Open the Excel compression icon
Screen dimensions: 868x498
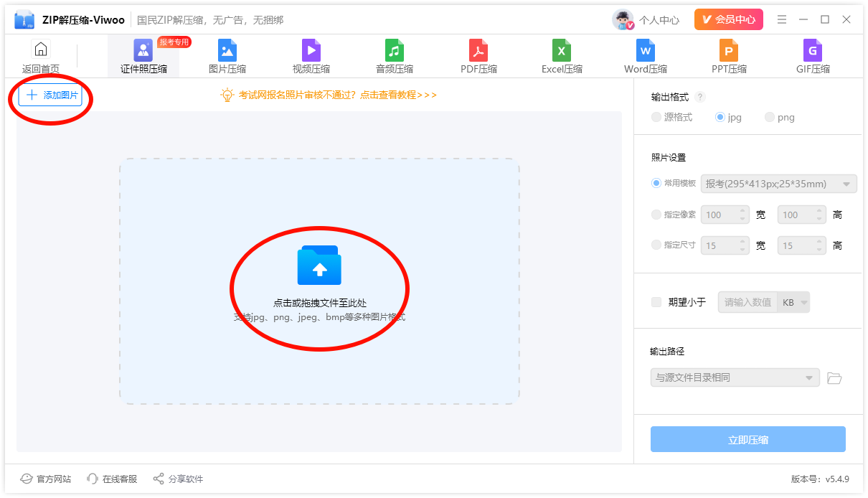click(x=562, y=50)
